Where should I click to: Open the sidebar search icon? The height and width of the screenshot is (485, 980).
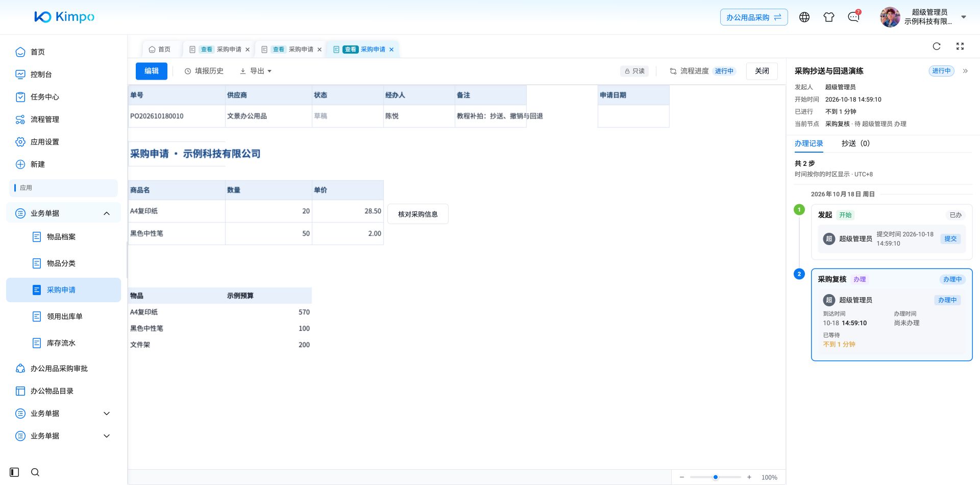(x=35, y=472)
